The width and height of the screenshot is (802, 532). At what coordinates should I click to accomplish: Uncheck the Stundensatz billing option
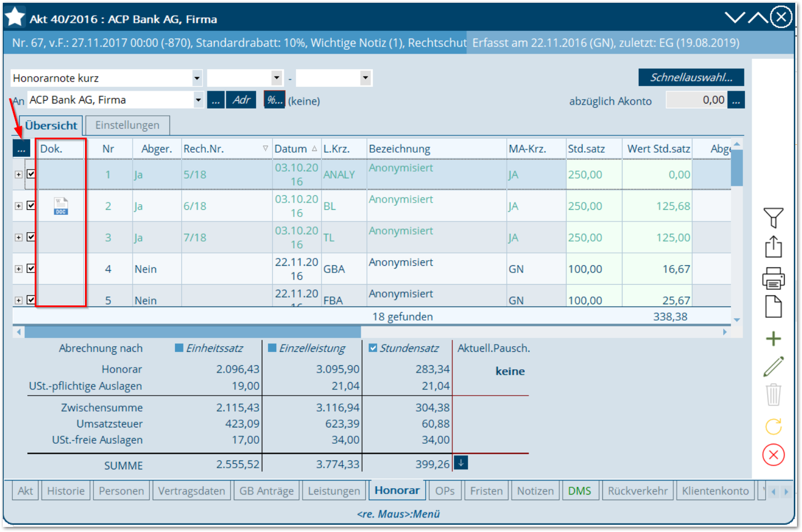coord(373,348)
